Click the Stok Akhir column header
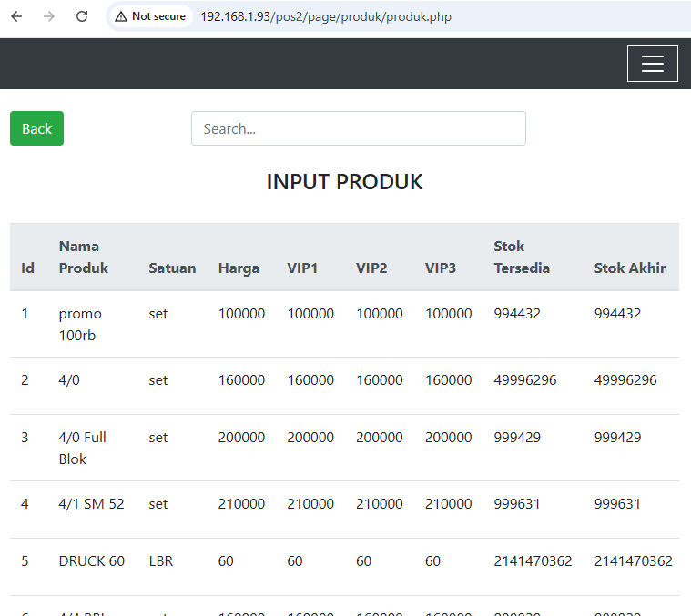Viewport: 691px width, 616px height. 630,268
